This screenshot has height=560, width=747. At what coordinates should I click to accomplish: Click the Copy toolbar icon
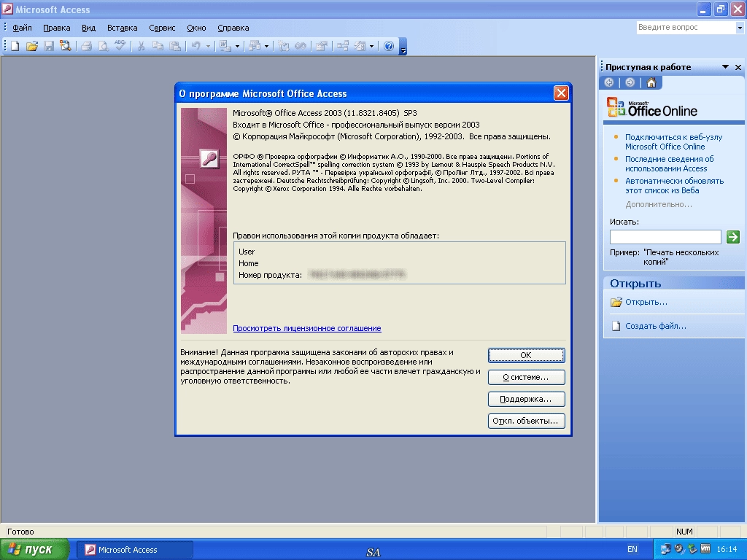coord(158,46)
